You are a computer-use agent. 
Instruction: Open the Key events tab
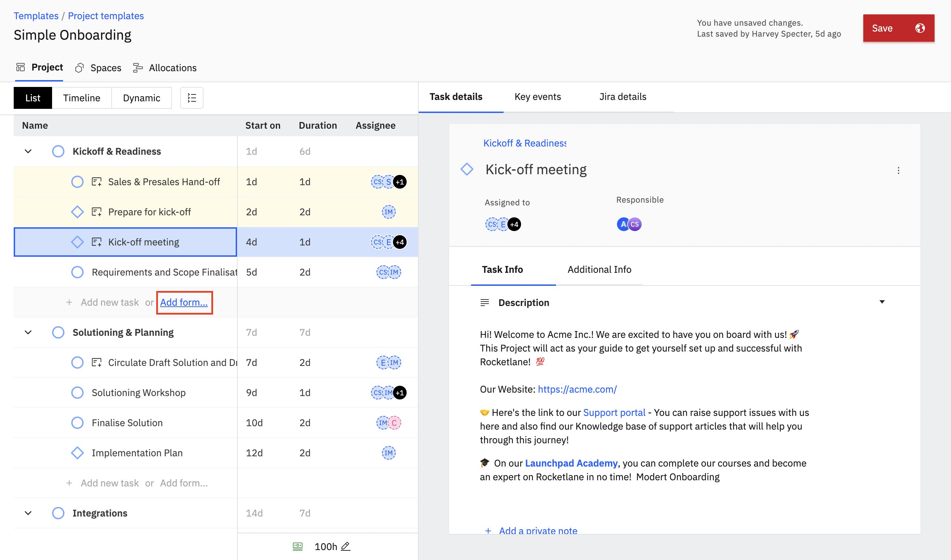coord(538,97)
